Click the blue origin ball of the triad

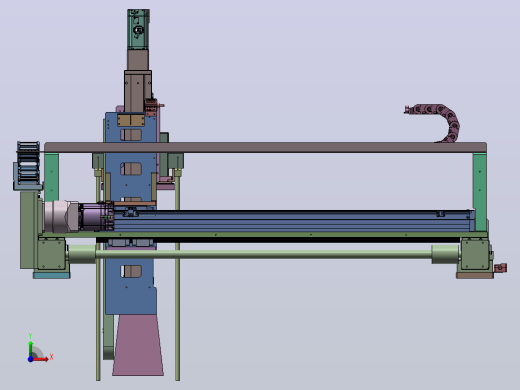[x=30, y=359]
